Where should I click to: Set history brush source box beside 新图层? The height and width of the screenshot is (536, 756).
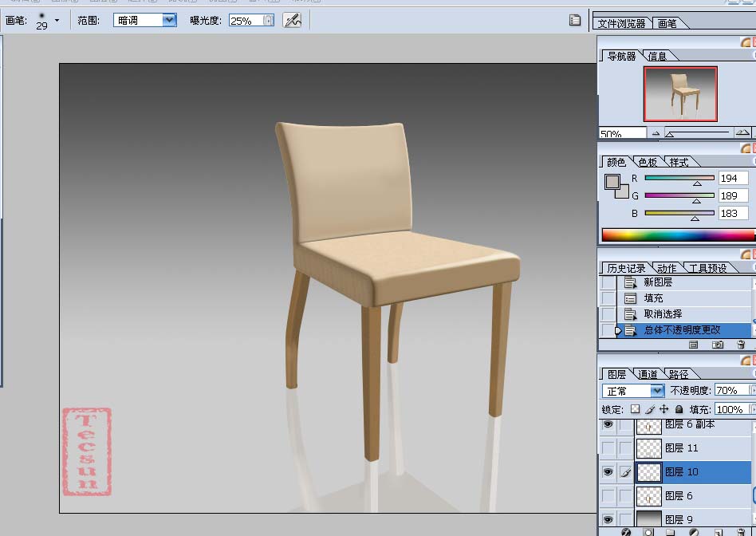click(x=608, y=282)
